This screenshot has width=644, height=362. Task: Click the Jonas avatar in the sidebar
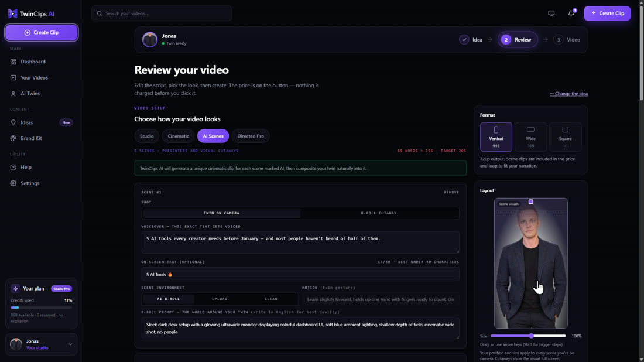coord(16,344)
